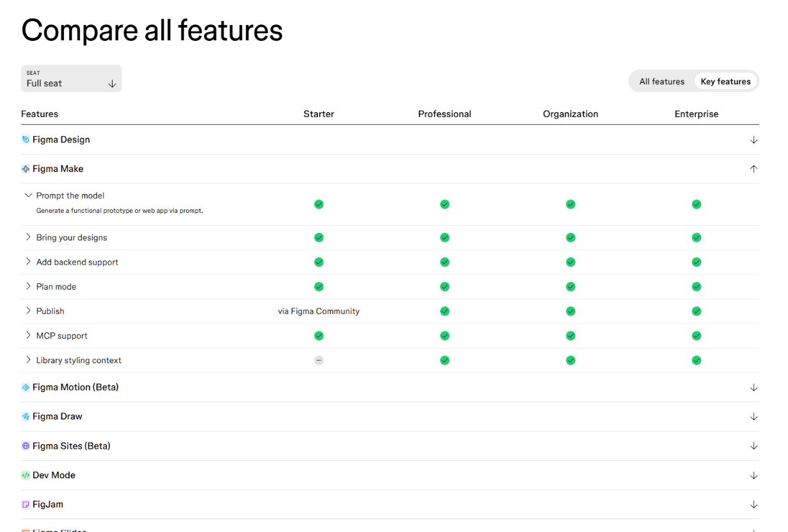
Task: Expand the Add backend support row chevron
Action: click(x=28, y=262)
